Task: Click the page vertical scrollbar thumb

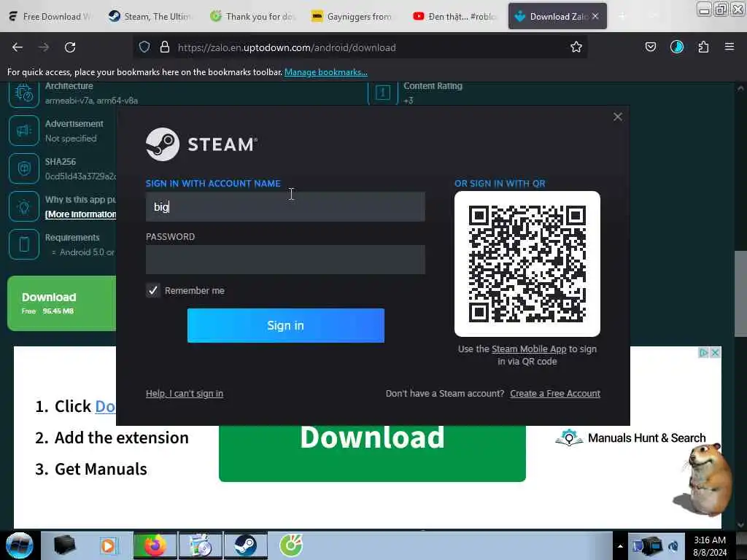Action: click(x=740, y=294)
